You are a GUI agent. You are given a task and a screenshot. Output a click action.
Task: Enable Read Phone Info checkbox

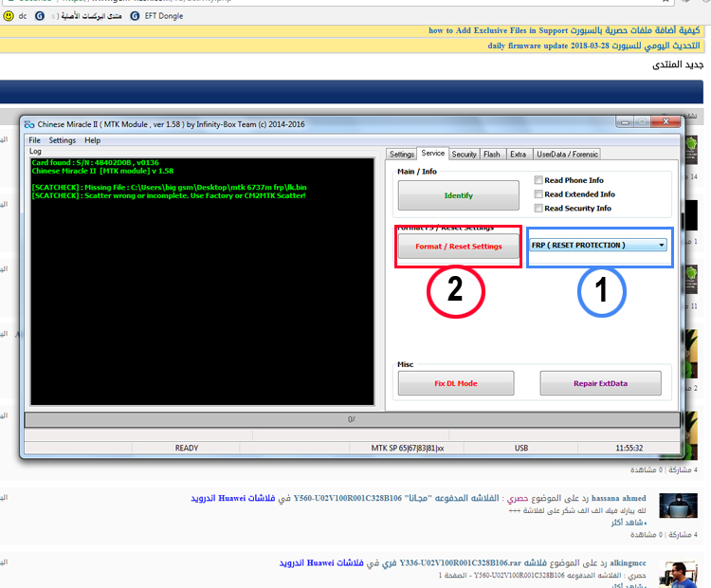click(538, 180)
